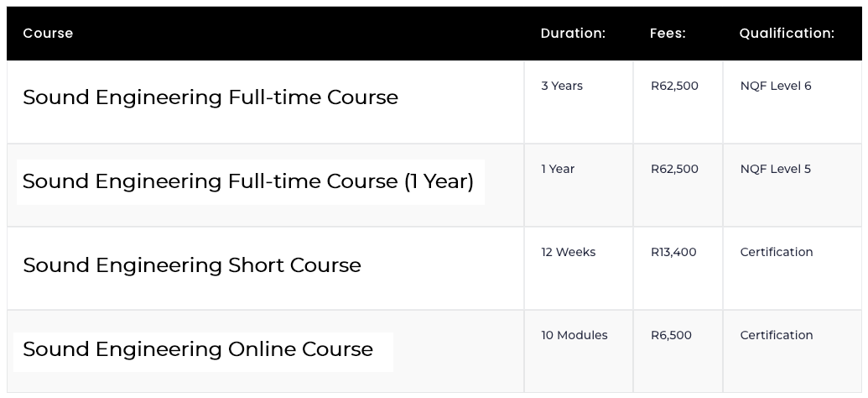Open Sound Engineering Short Course link
This screenshot has height=398, width=868.
coord(191,265)
